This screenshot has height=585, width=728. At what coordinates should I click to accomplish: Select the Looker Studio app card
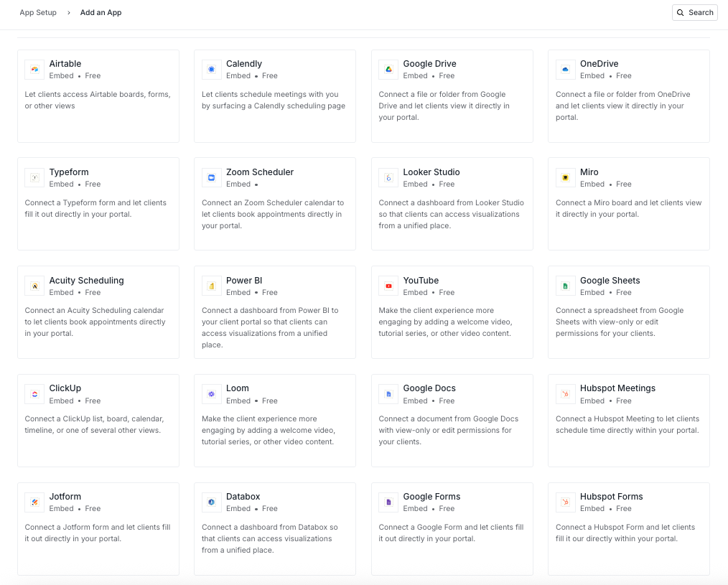pyautogui.click(x=452, y=203)
